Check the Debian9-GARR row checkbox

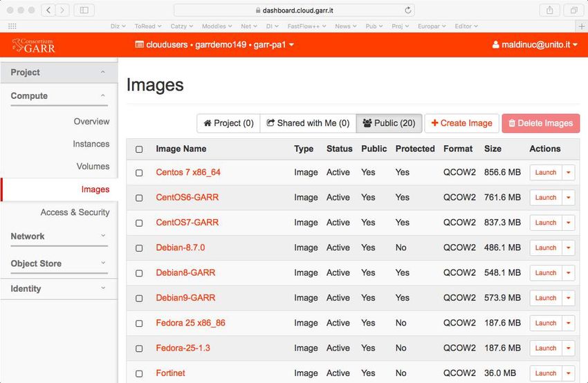point(139,298)
